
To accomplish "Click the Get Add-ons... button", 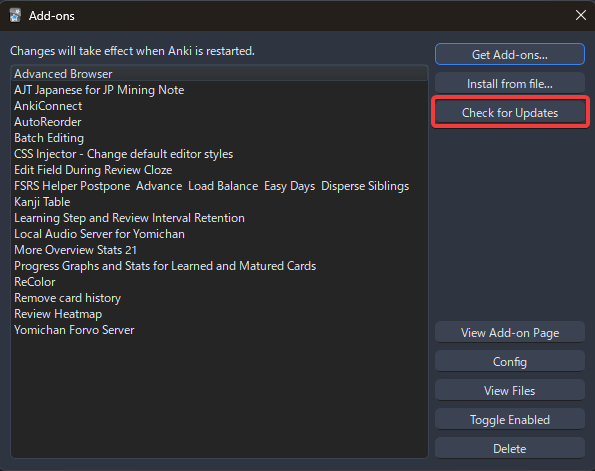I will [510, 55].
